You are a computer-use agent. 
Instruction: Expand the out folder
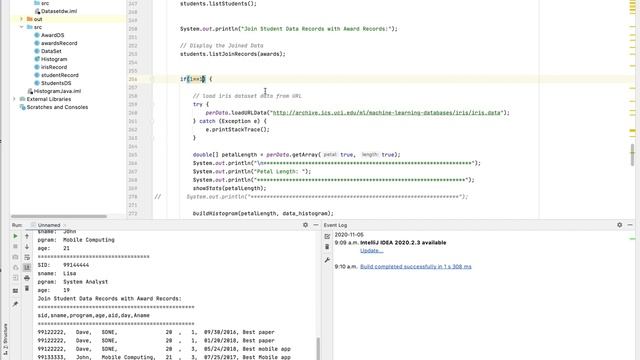[22, 19]
